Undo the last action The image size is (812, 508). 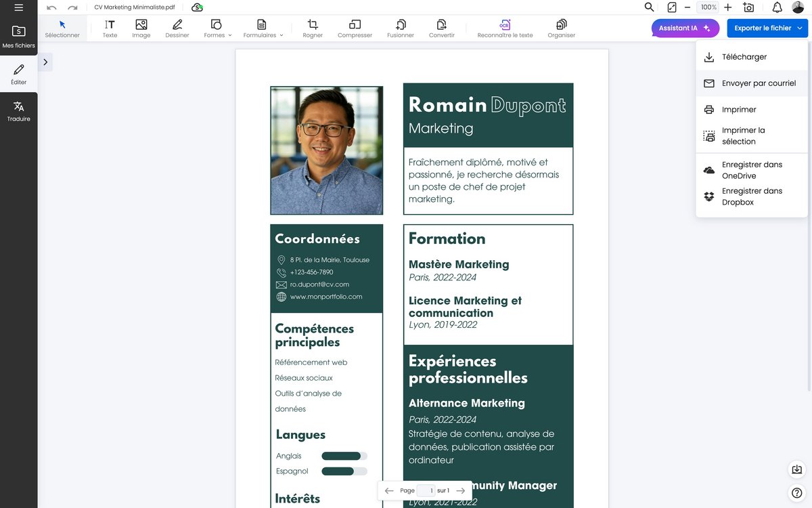[x=51, y=7]
